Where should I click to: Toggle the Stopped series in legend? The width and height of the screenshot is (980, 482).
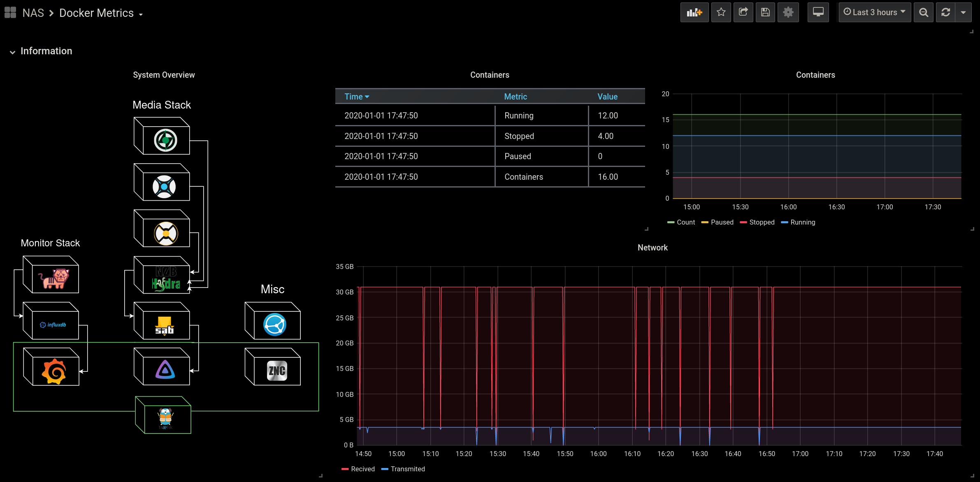[x=762, y=222]
